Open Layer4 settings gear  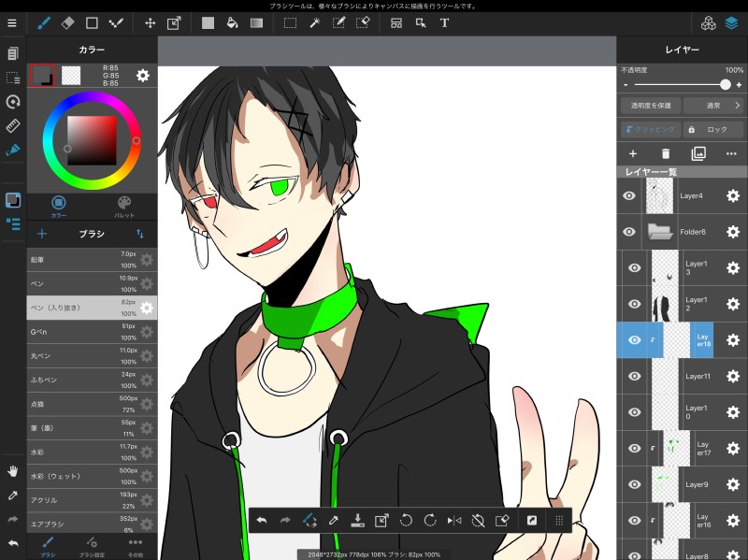point(733,195)
